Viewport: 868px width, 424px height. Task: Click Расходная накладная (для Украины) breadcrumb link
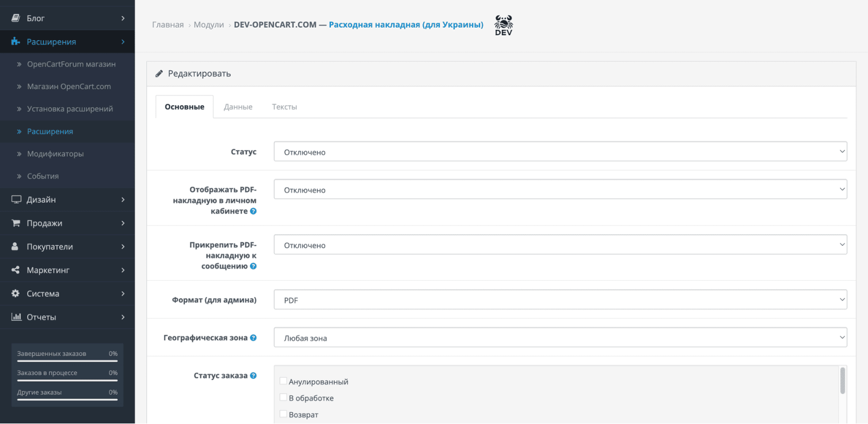pos(406,24)
